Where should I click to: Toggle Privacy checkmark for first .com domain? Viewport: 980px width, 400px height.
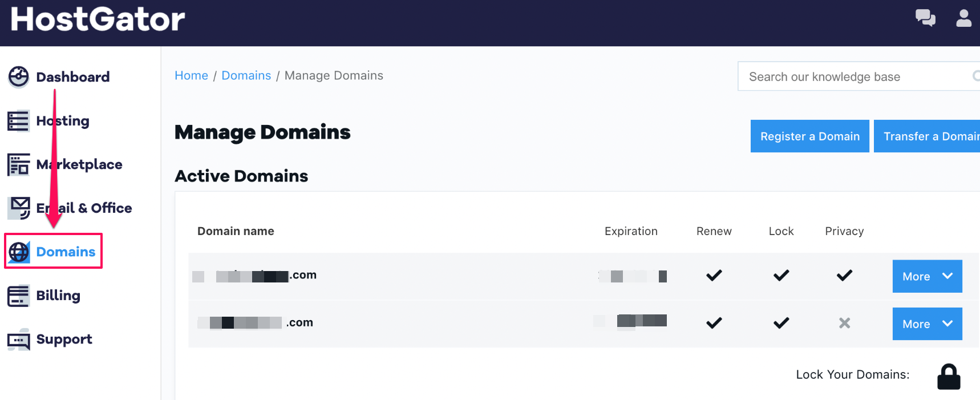(845, 276)
